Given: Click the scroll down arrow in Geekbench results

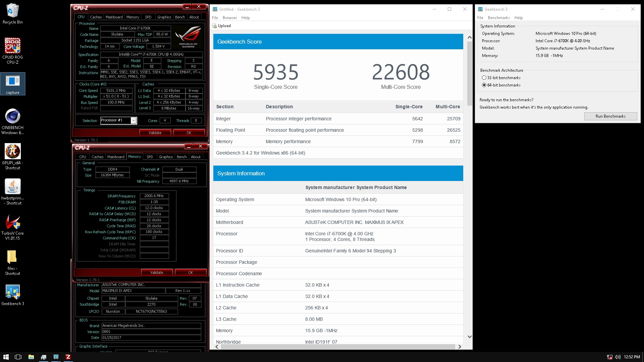Looking at the screenshot, I should click(470, 337).
